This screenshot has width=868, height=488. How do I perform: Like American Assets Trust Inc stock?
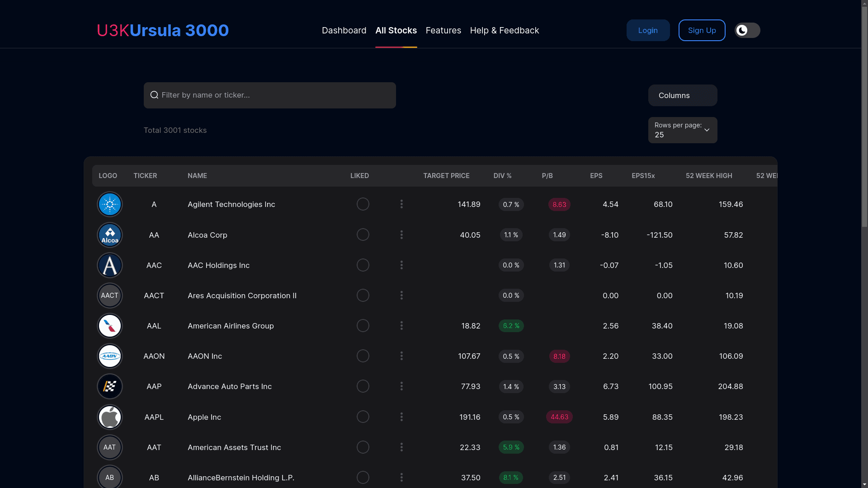[x=363, y=447]
